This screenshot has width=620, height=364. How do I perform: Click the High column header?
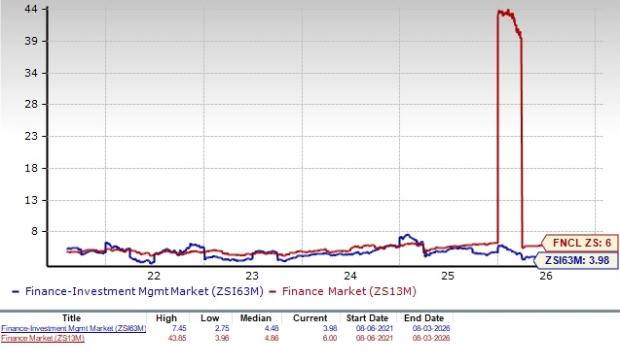point(166,318)
